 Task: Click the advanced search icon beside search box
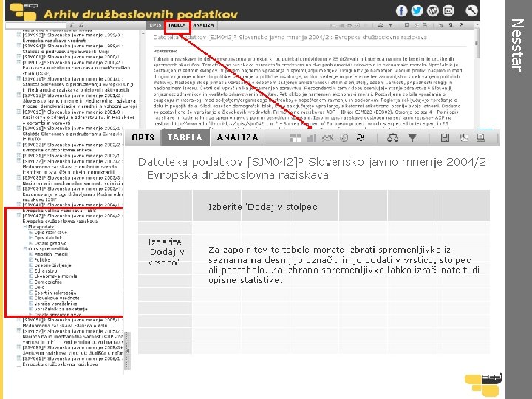click(81, 25)
